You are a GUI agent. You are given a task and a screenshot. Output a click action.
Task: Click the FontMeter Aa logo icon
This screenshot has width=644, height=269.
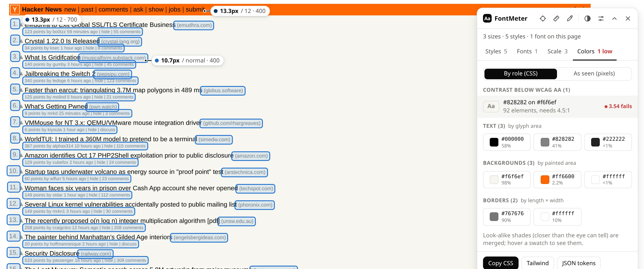[487, 18]
